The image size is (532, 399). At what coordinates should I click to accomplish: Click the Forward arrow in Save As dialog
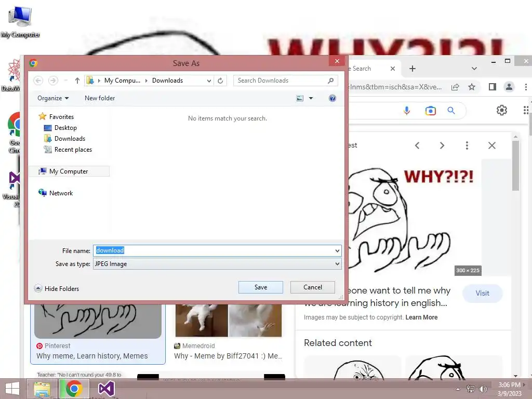click(x=53, y=81)
